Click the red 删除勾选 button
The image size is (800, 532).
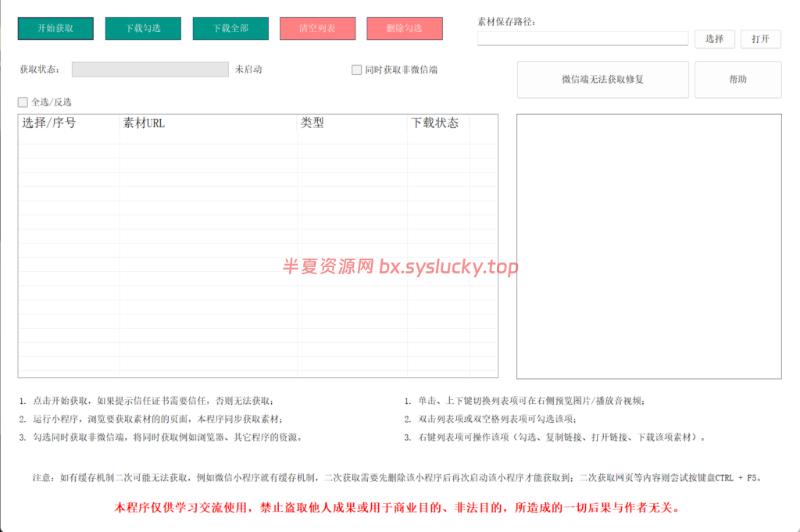[405, 29]
